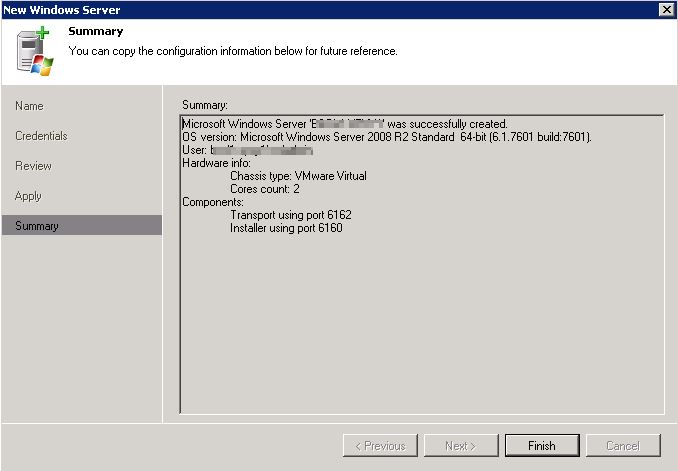
Task: Select the Summary wizard step
Action: (82, 225)
